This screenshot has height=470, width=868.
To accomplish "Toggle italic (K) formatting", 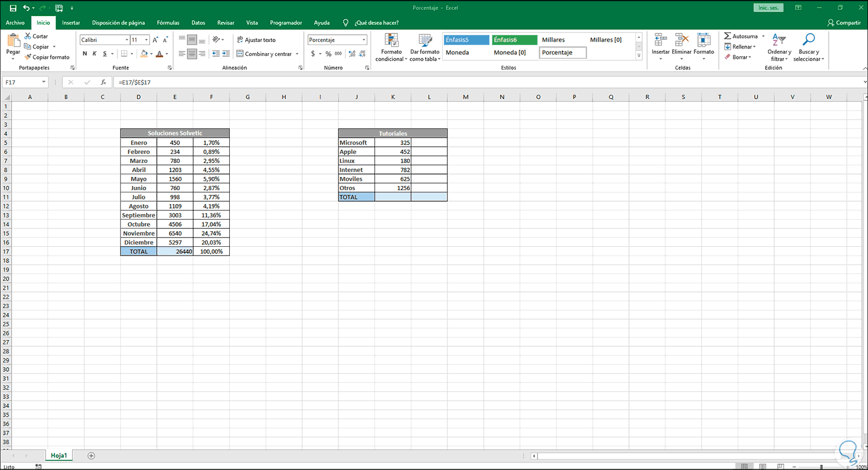I will (94, 54).
